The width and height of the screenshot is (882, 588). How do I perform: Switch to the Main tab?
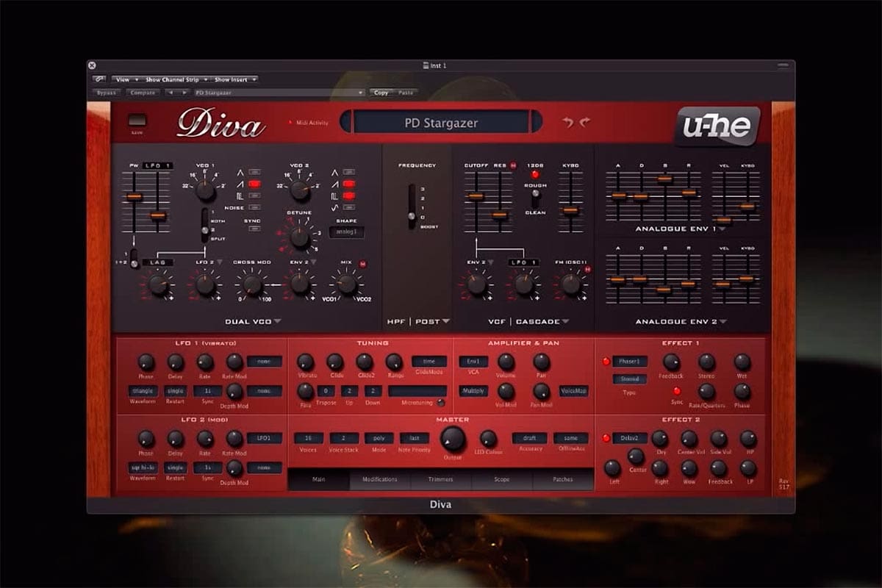[319, 479]
